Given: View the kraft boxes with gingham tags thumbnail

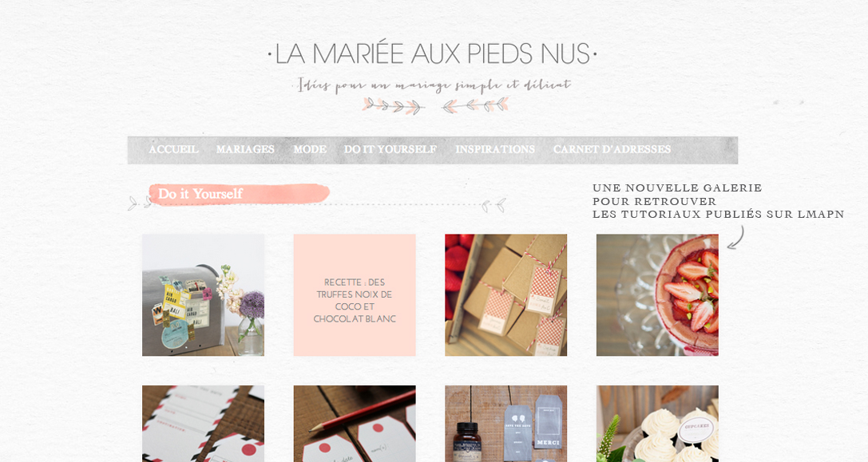Looking at the screenshot, I should click(506, 295).
